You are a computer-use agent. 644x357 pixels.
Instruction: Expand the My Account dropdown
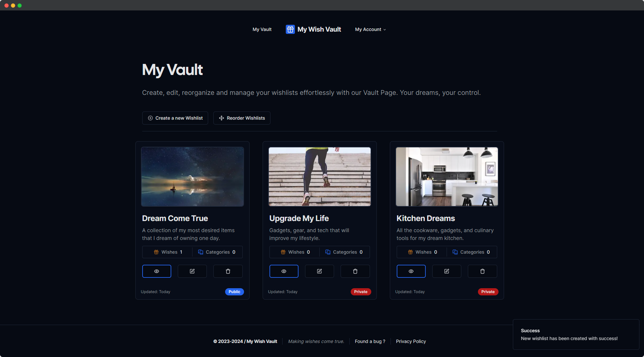point(370,29)
